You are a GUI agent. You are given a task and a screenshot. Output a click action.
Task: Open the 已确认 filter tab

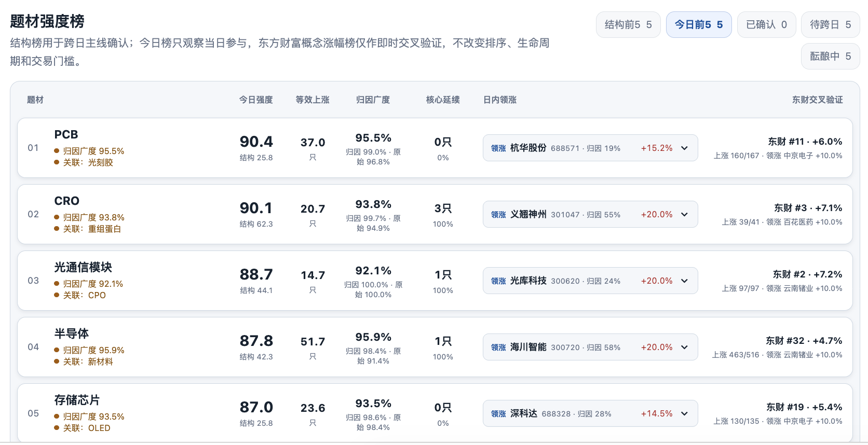(766, 25)
